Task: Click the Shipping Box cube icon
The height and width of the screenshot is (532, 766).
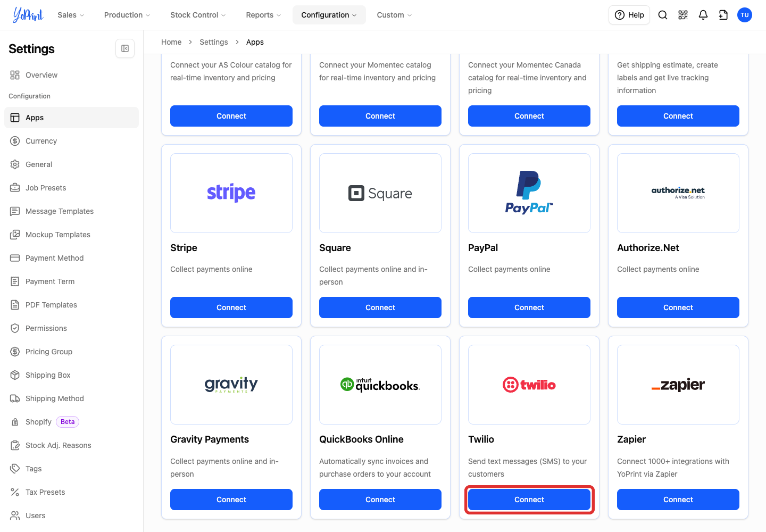Action: pyautogui.click(x=15, y=375)
